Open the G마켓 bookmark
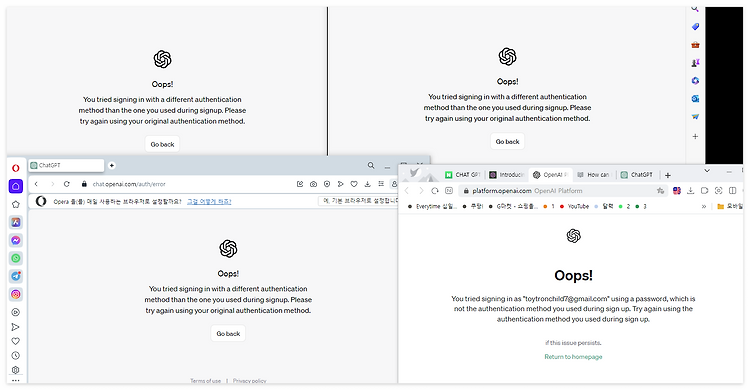This screenshot has width=750, height=390. click(513, 206)
